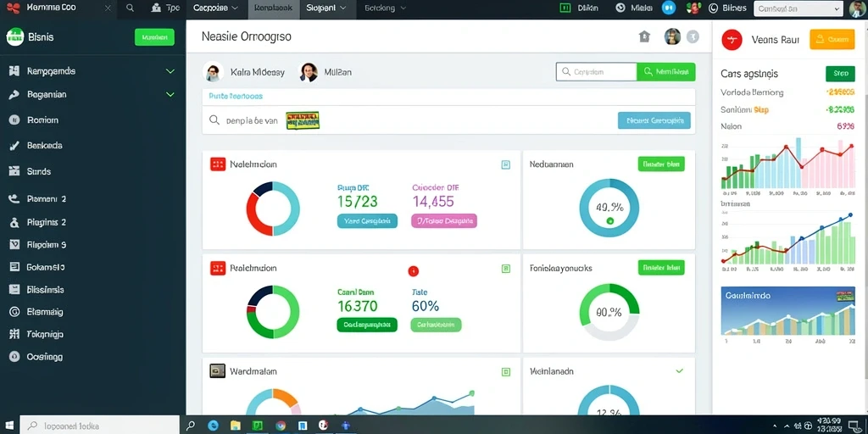Switch to the Slopanl tab
The height and width of the screenshot is (434, 868).
tap(326, 8)
